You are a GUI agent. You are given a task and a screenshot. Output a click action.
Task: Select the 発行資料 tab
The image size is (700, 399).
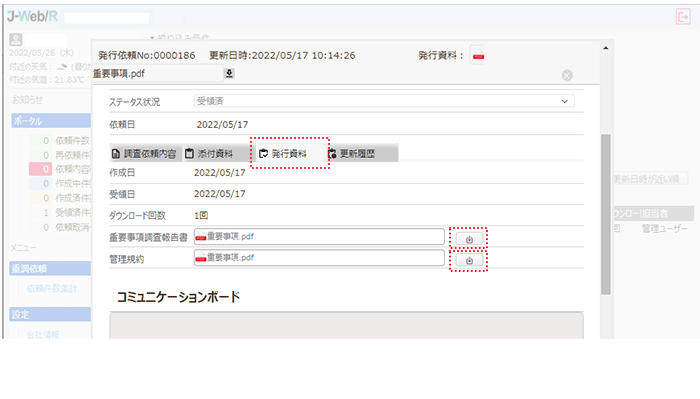coord(289,154)
